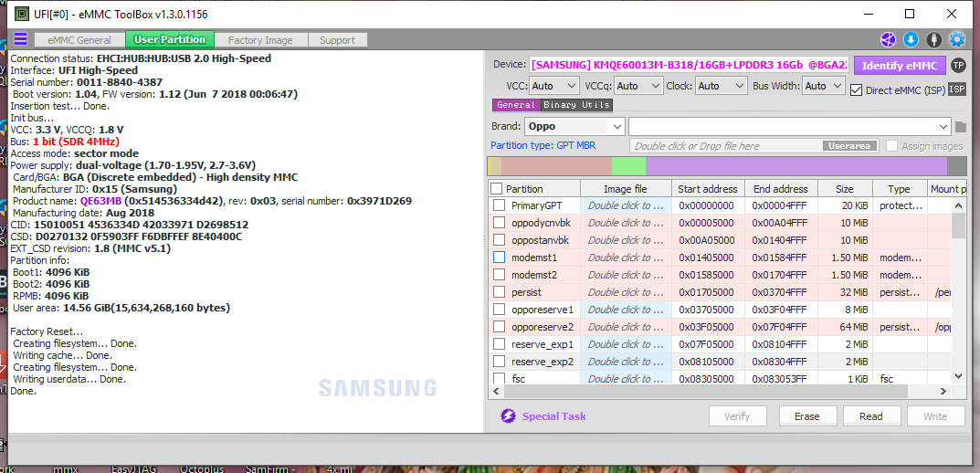Screen dimensions: 980x473
Task: Open the Factory Image tab
Action: (x=260, y=40)
